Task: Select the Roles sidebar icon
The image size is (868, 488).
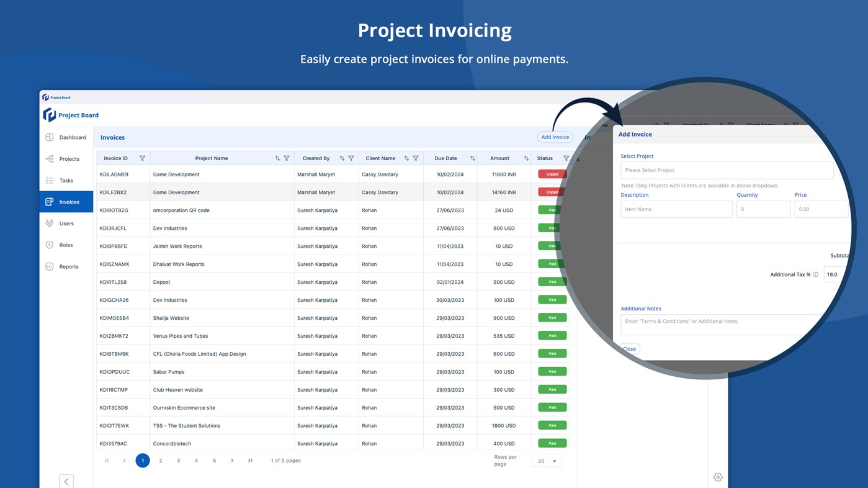Action: 49,245
